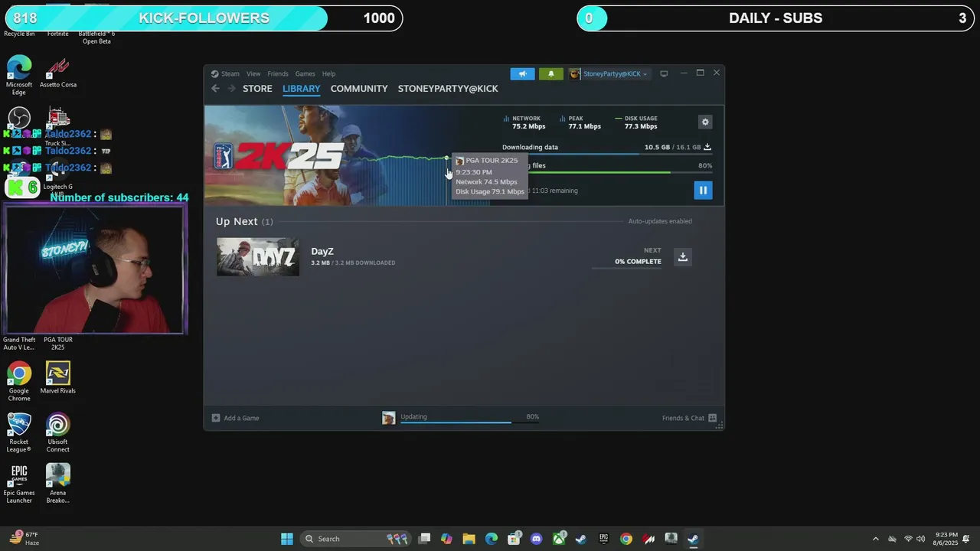Launch Copilot from the taskbar
Viewport: 980px width, 551px height.
(x=447, y=539)
